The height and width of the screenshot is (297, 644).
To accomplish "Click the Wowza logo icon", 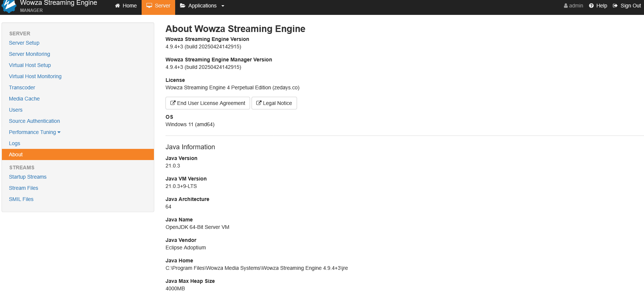I will click(9, 6).
